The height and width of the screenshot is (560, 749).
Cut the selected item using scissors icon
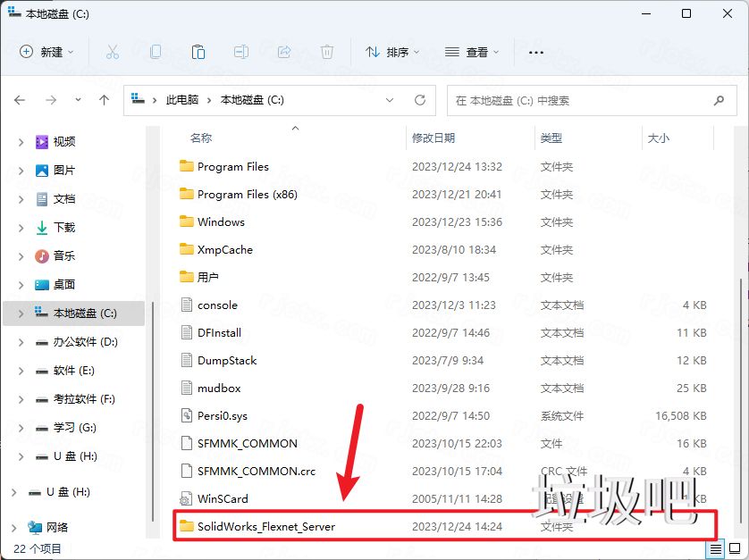click(113, 53)
